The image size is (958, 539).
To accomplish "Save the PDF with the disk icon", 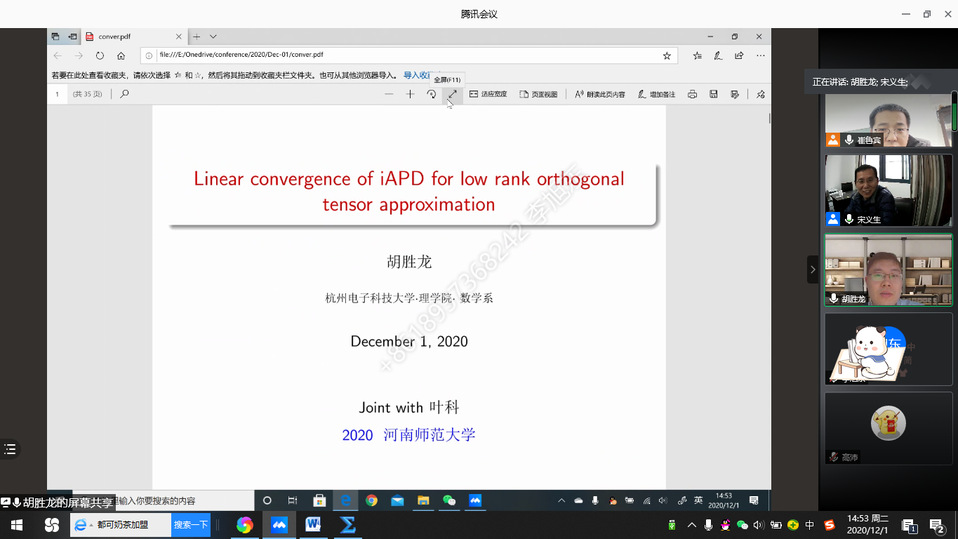I will (x=713, y=94).
